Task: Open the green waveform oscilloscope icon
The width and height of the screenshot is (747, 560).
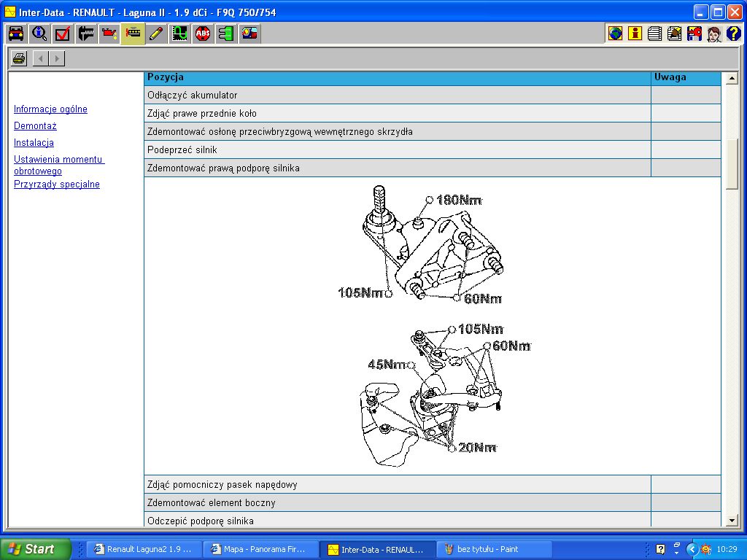Action: (179, 34)
